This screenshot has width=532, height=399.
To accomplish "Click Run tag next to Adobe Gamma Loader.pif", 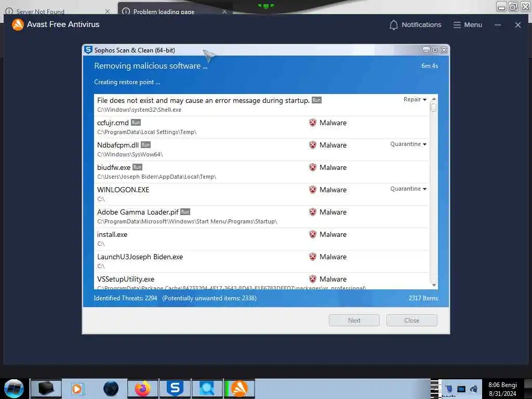I will click(x=185, y=212).
